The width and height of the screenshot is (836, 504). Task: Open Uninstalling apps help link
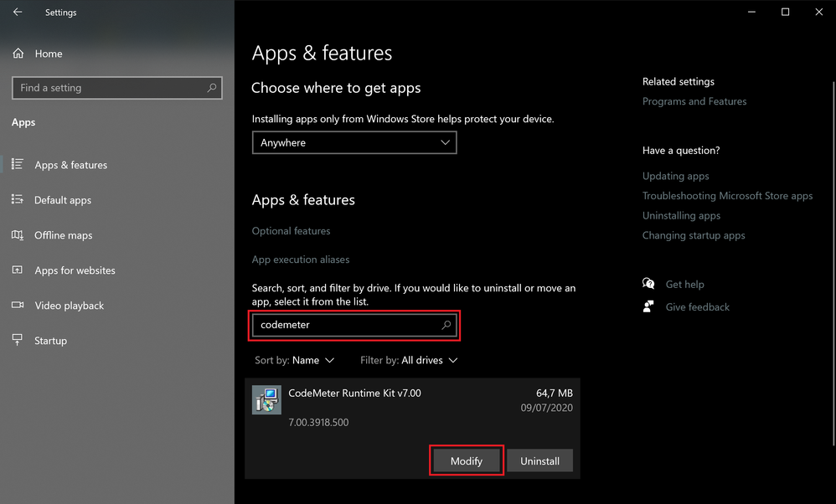click(x=681, y=216)
